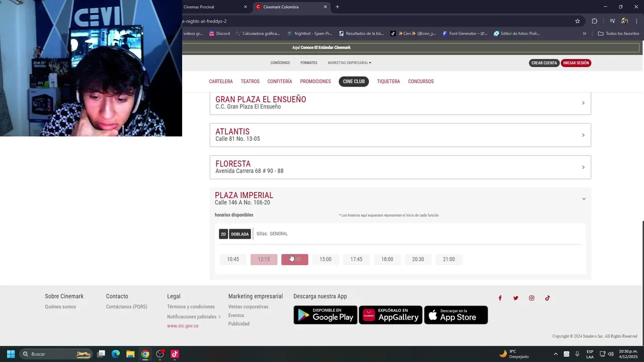The width and height of the screenshot is (644, 362).
Task: Click the App Store download badge
Action: [x=456, y=315]
